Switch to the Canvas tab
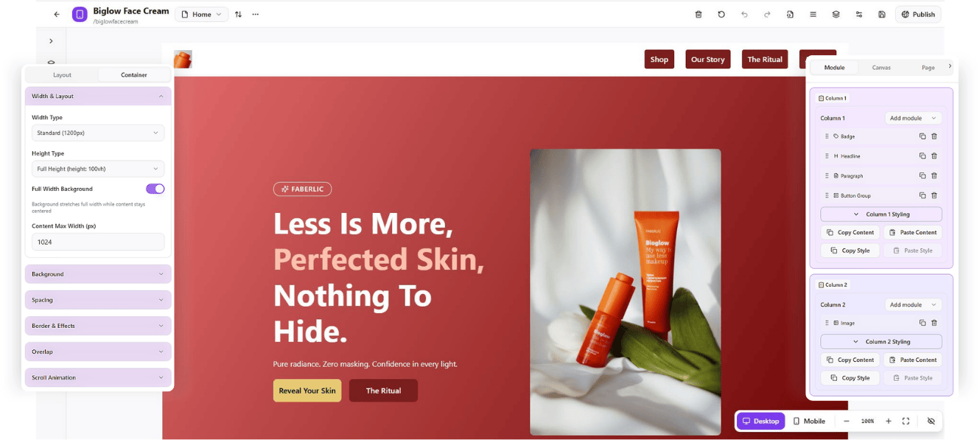This screenshot has height=440, width=980. tap(881, 67)
